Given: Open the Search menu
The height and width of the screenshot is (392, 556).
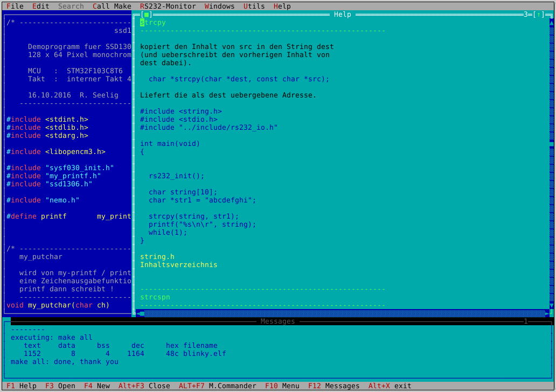Looking at the screenshot, I should [x=71, y=6].
